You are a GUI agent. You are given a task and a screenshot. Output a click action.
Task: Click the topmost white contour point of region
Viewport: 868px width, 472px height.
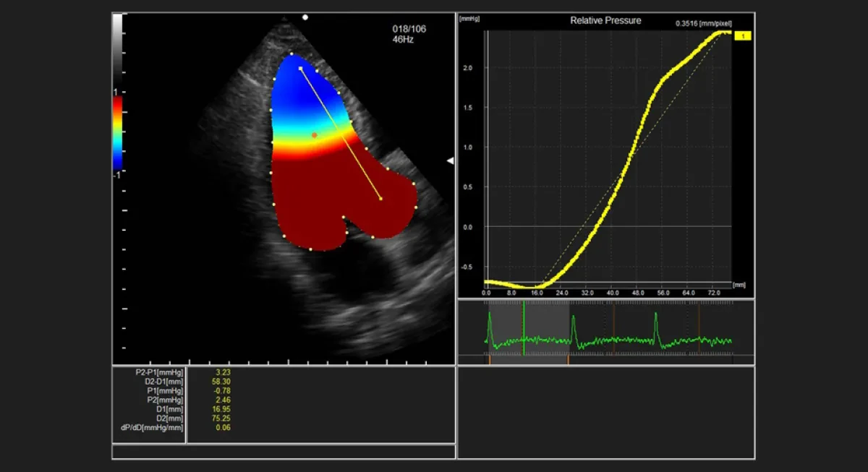(292, 53)
